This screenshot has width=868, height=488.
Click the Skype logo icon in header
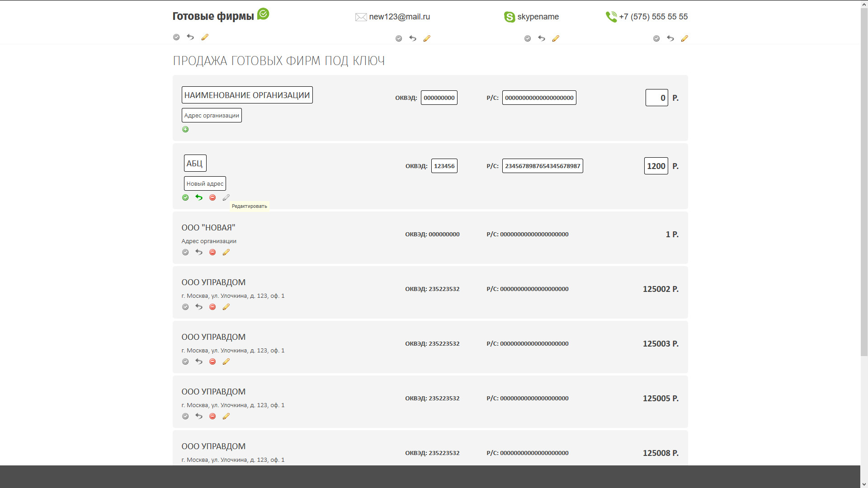pos(509,17)
